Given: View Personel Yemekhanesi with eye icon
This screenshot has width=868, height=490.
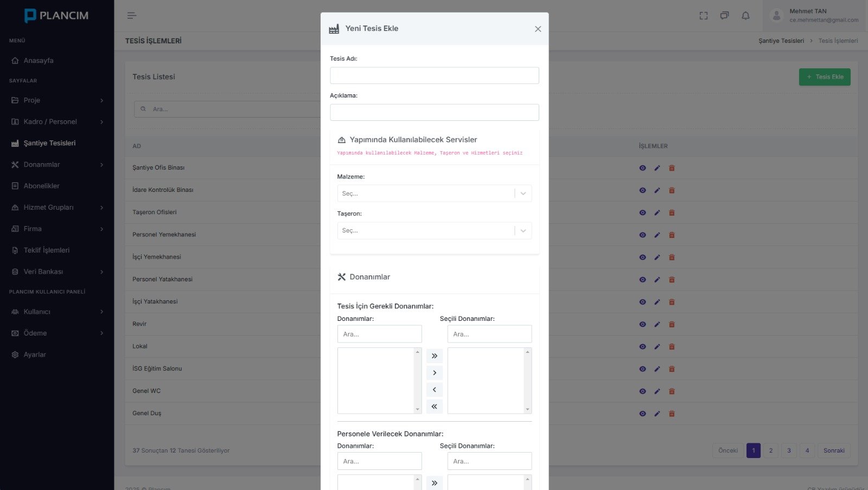Looking at the screenshot, I should tap(642, 235).
